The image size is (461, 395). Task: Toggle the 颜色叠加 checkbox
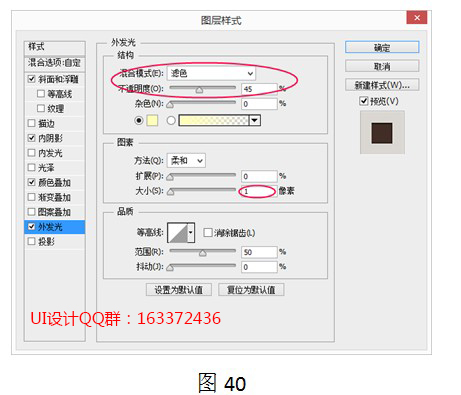point(31,182)
